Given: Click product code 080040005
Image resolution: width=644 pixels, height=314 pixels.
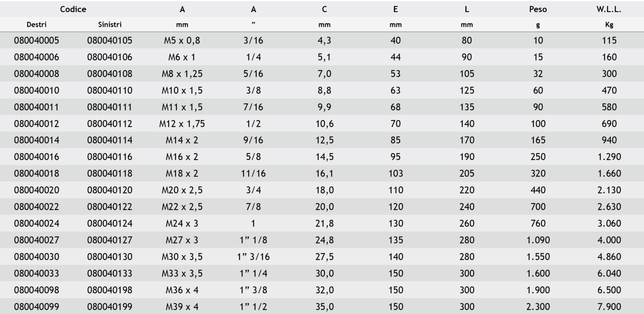Looking at the screenshot, I should pyautogui.click(x=36, y=40).
